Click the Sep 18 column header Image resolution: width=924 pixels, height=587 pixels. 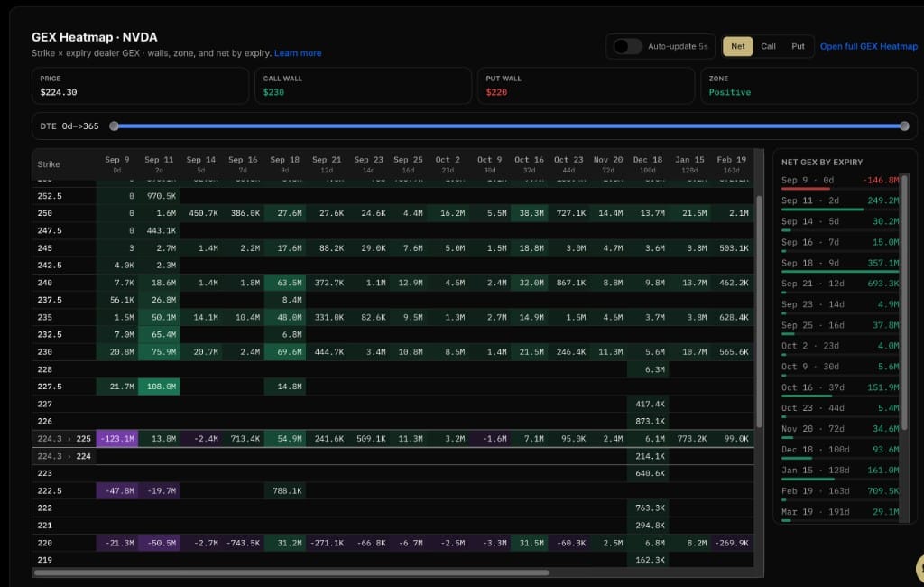point(284,164)
